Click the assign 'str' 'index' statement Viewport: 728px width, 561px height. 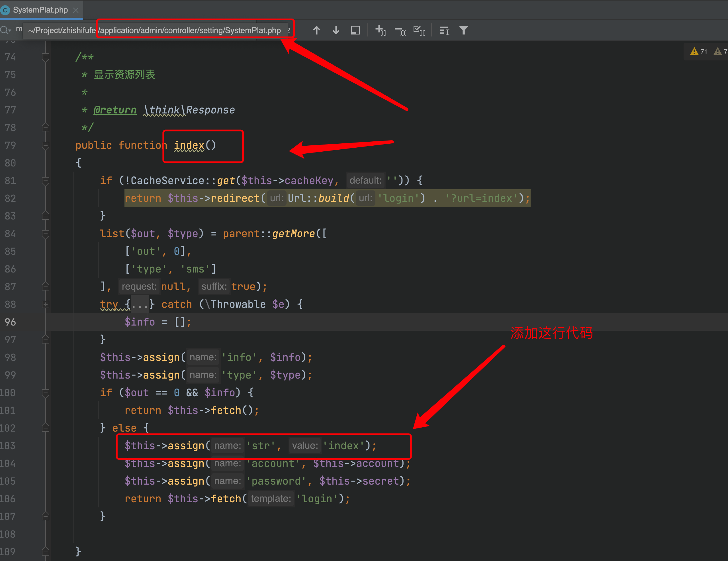251,446
